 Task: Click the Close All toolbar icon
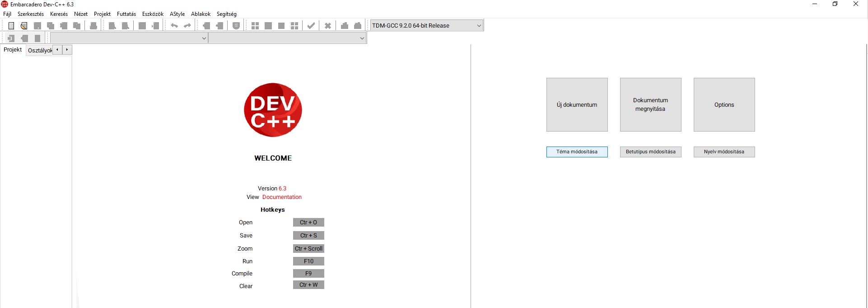coord(77,26)
